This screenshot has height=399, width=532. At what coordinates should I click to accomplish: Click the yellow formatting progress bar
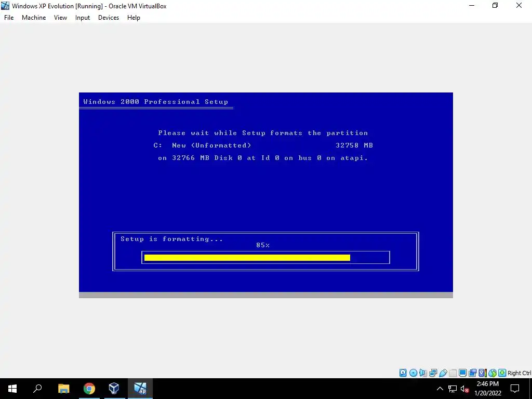[x=247, y=258]
